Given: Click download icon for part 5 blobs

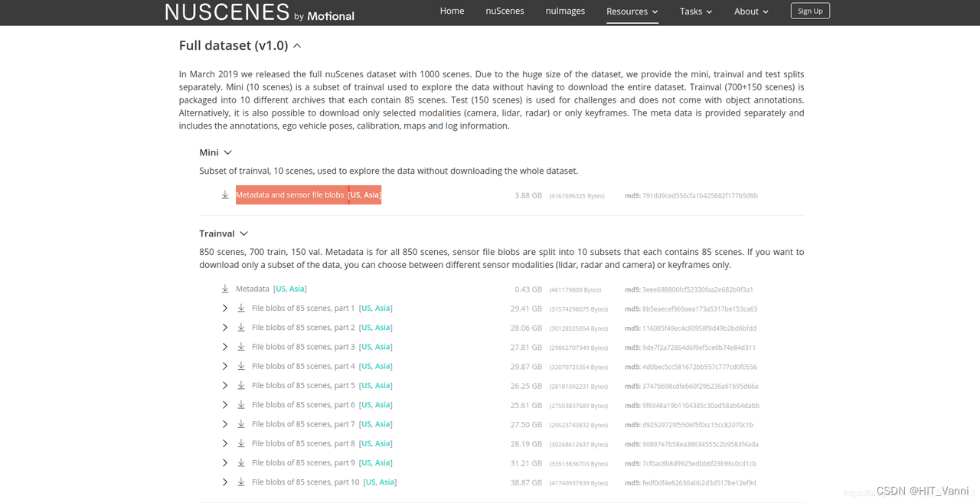Looking at the screenshot, I should (241, 386).
